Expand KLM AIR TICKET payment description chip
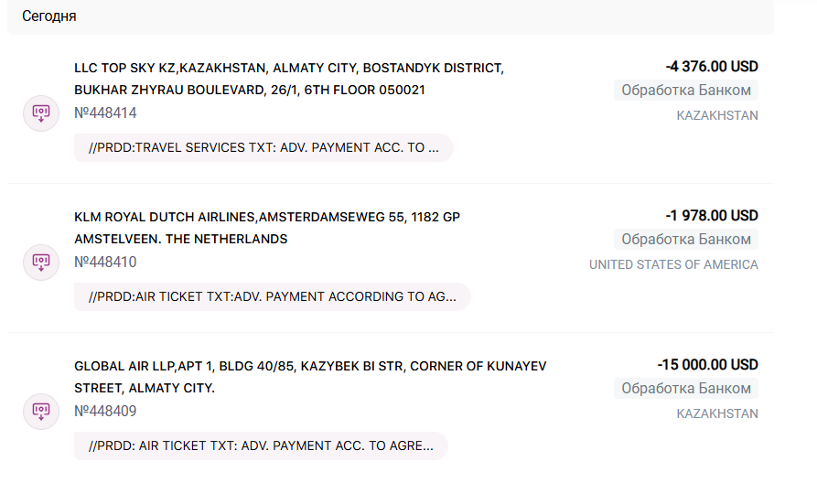817x504 pixels. pos(272,296)
